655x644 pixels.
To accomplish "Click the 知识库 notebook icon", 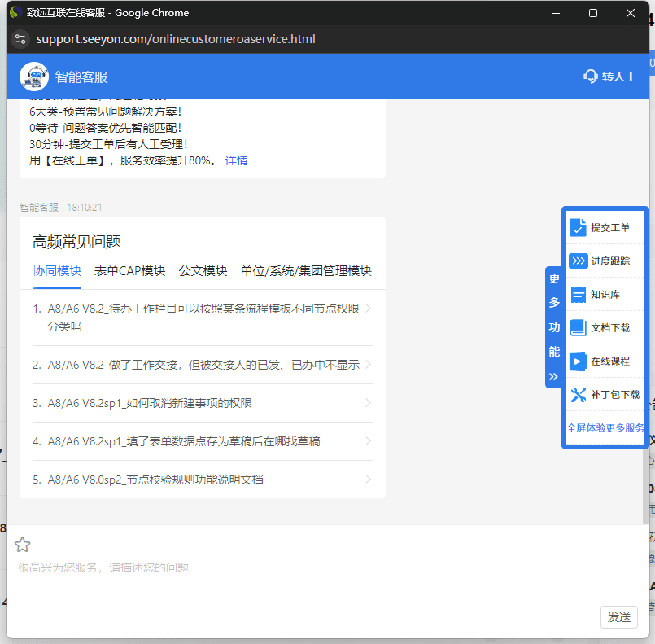I will (579, 295).
